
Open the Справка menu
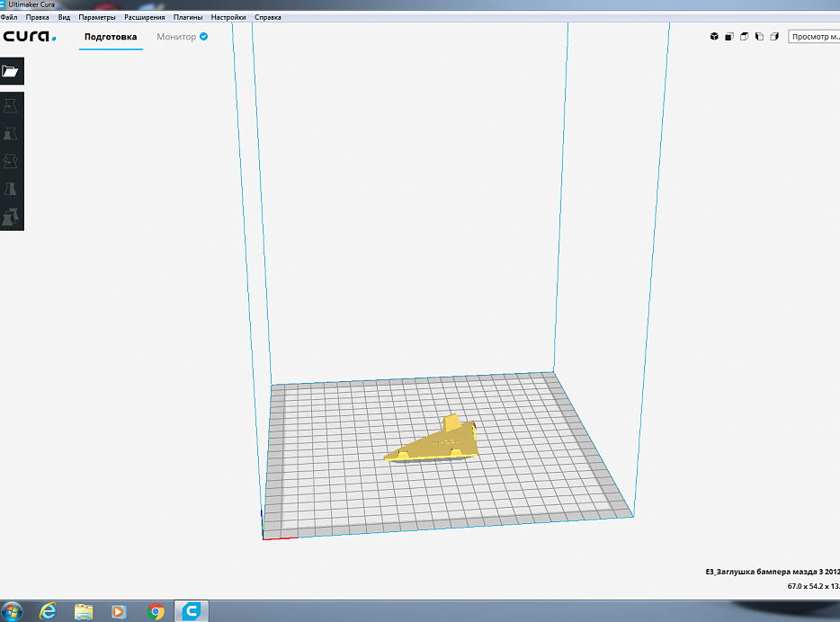(x=268, y=17)
